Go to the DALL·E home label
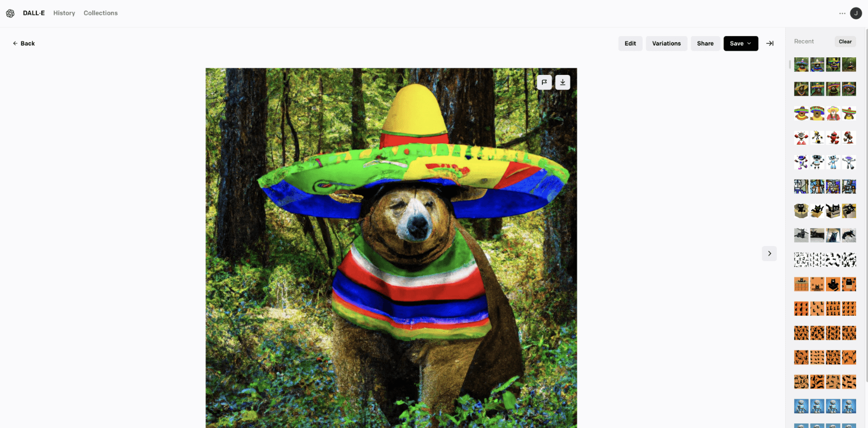Screen dimensions: 868x428 pos(34,13)
